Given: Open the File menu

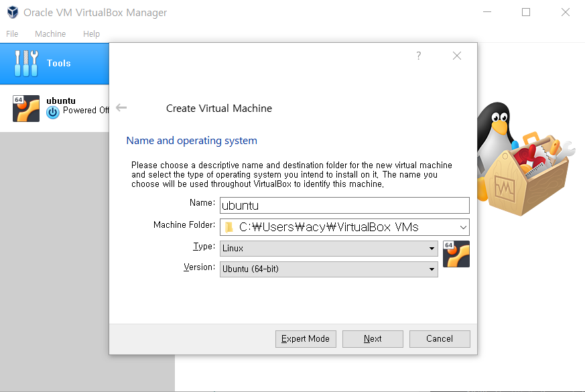Looking at the screenshot, I should pos(12,34).
